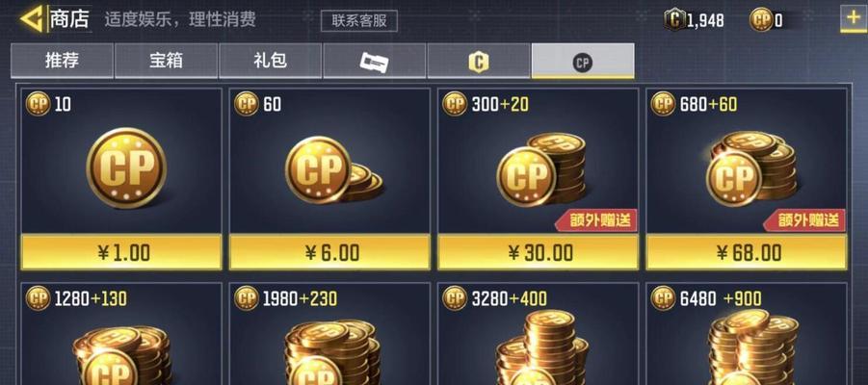Viewport: 868px width, 385px height.
Task: Tap the CP balance icon showing 0
Action: click(760, 20)
